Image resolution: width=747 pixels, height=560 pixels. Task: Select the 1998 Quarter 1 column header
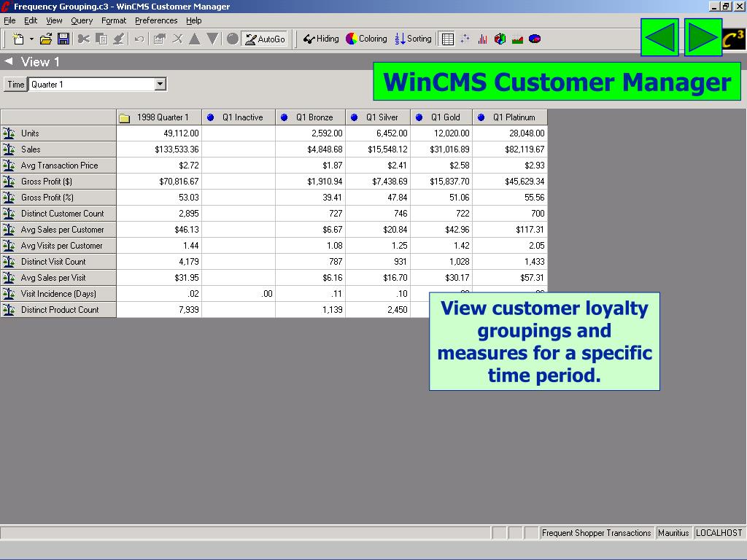[x=159, y=117]
